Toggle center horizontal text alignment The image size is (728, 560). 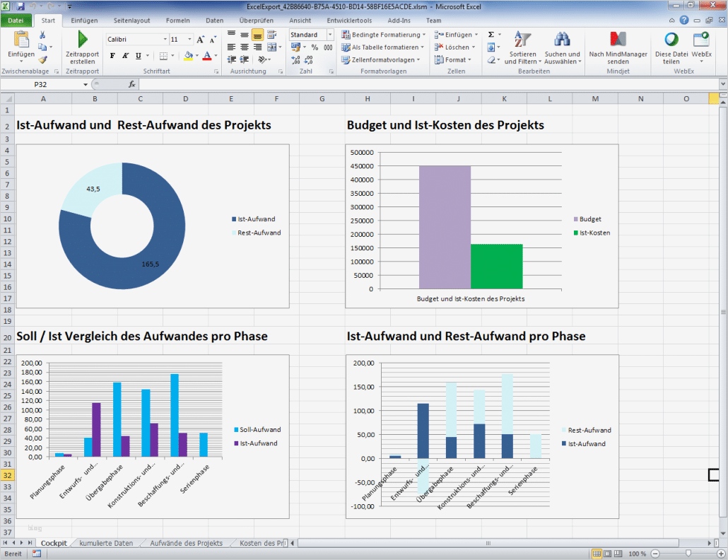point(245,47)
